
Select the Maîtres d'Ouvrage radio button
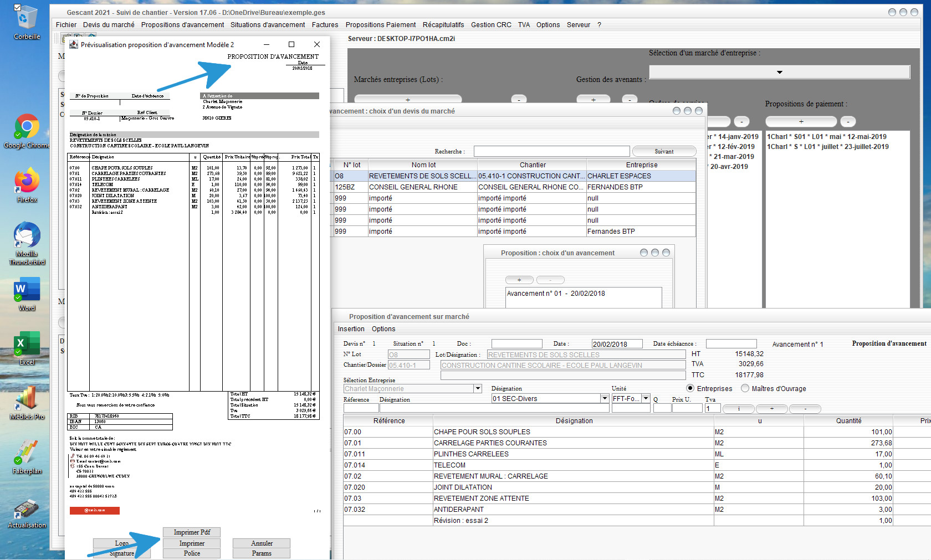745,388
